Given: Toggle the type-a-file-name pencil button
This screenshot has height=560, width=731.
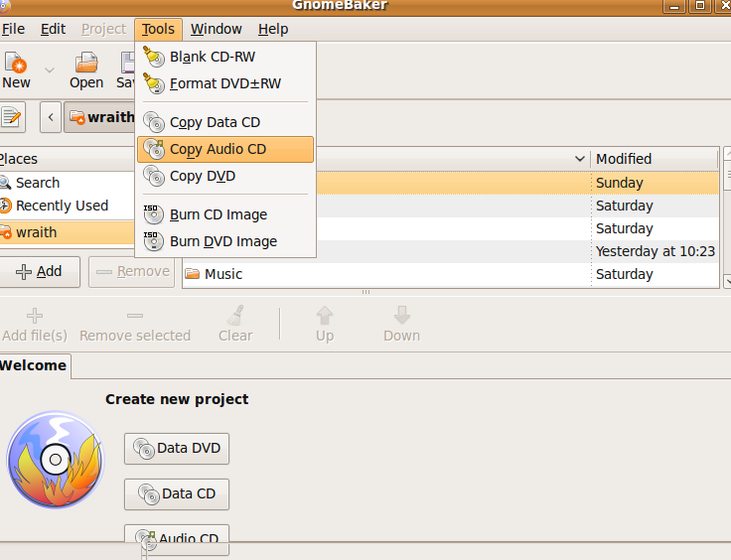Looking at the screenshot, I should pos(11,117).
